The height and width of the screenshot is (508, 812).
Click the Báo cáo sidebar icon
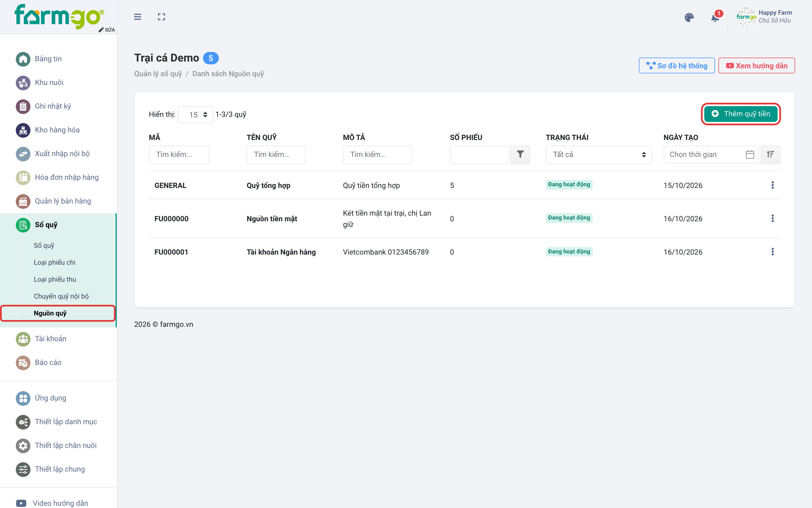23,363
